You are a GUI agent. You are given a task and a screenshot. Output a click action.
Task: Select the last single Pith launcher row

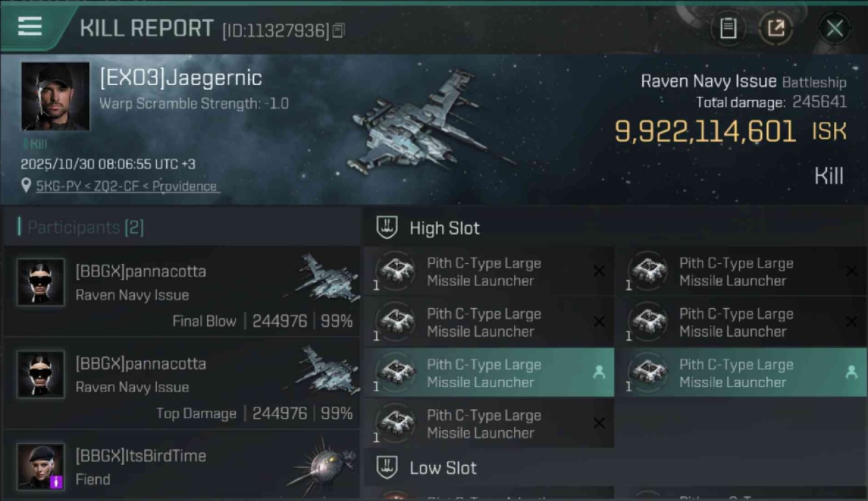coord(489,424)
